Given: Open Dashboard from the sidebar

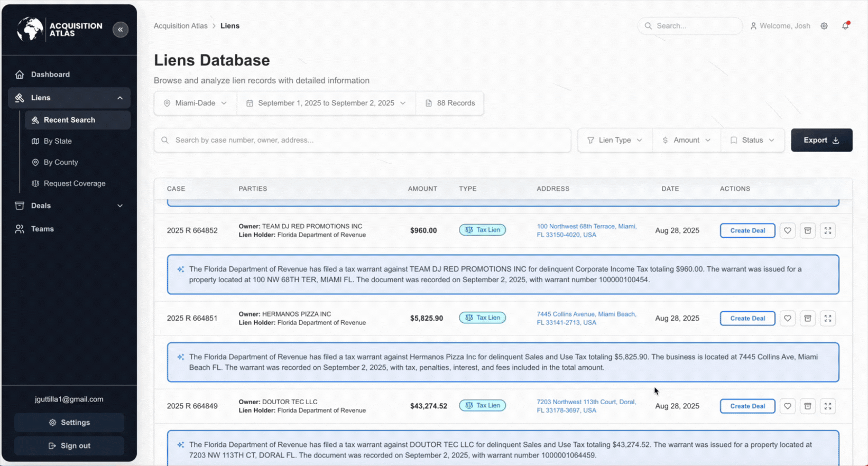Looking at the screenshot, I should click(x=50, y=74).
